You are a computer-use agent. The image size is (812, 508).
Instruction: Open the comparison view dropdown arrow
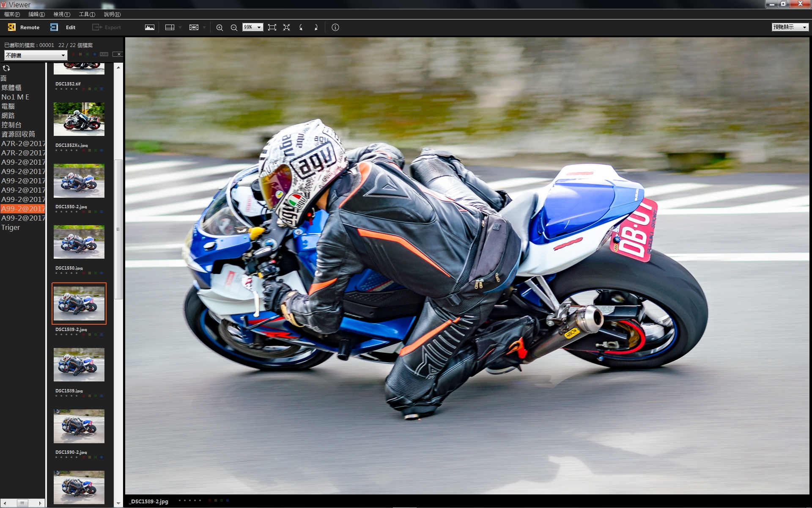[204, 28]
